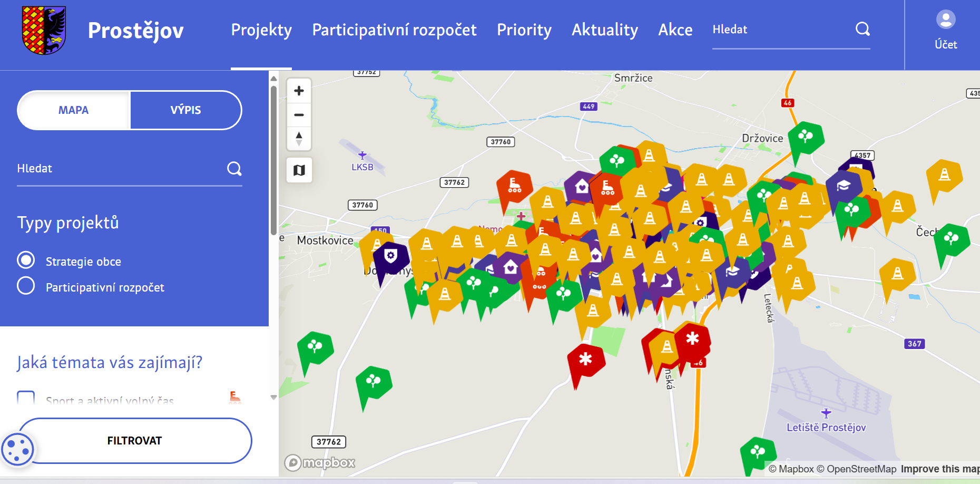The image size is (980, 484).
Task: Zoom in the map with plus button
Action: pos(299,91)
